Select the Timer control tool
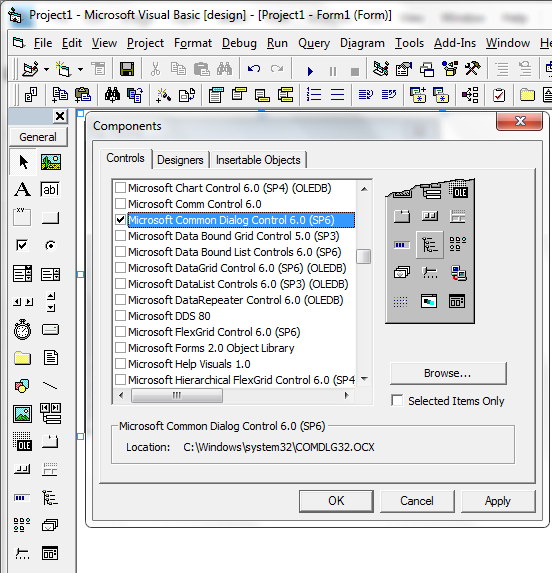Screen dimensions: 552x573 22,330
